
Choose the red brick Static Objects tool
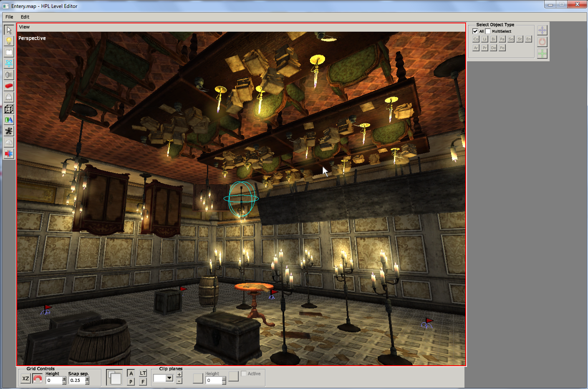pos(9,86)
